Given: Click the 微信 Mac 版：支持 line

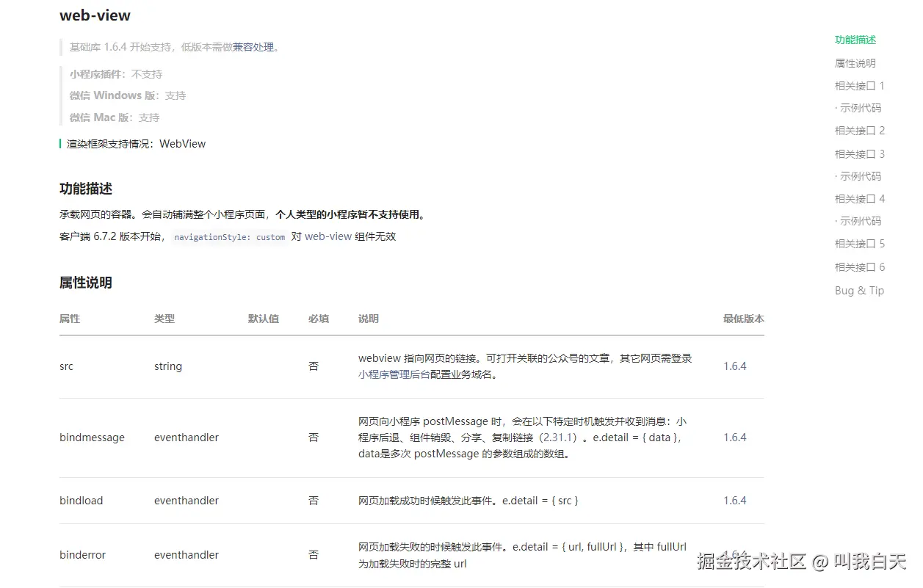Looking at the screenshot, I should (x=115, y=117).
